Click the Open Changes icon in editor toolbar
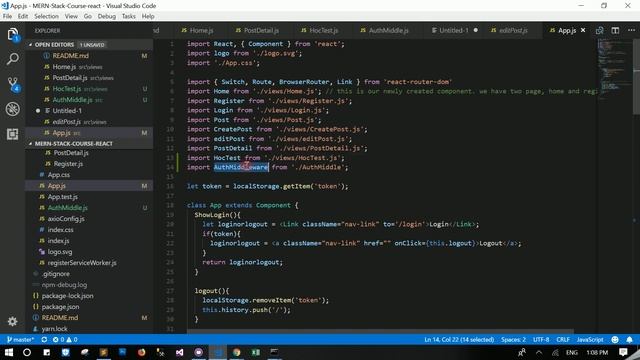 [x=599, y=30]
